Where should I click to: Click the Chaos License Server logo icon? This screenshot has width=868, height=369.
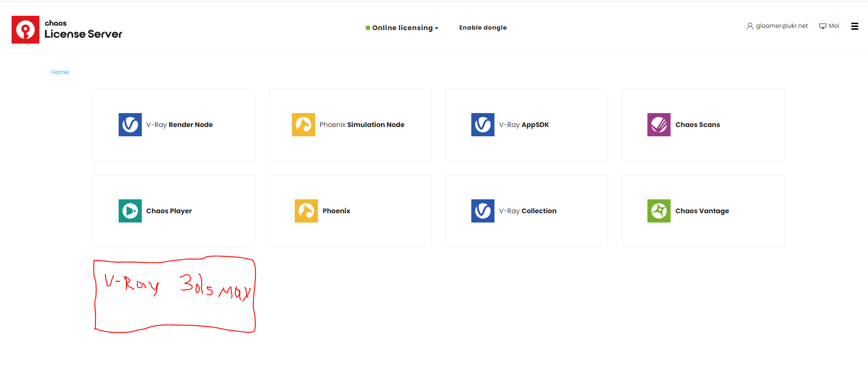(25, 30)
